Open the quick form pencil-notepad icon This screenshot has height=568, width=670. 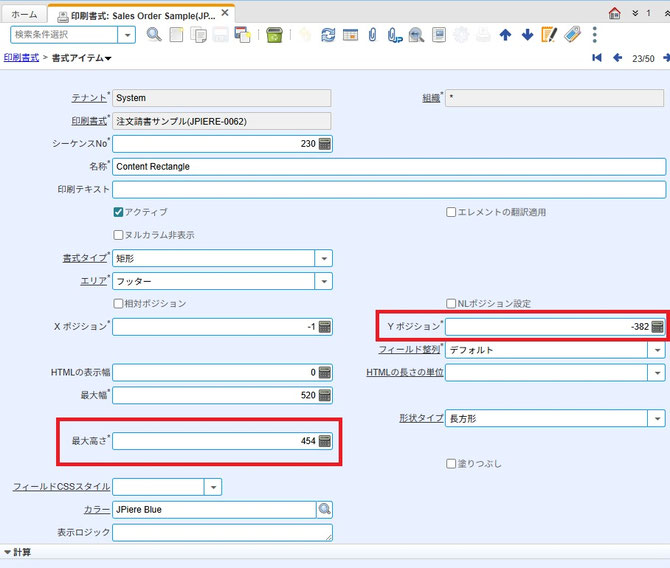549,35
